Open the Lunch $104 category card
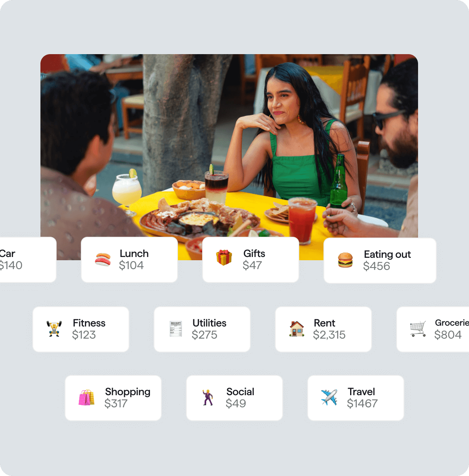Viewport: 469px width, 476px height. click(x=129, y=259)
